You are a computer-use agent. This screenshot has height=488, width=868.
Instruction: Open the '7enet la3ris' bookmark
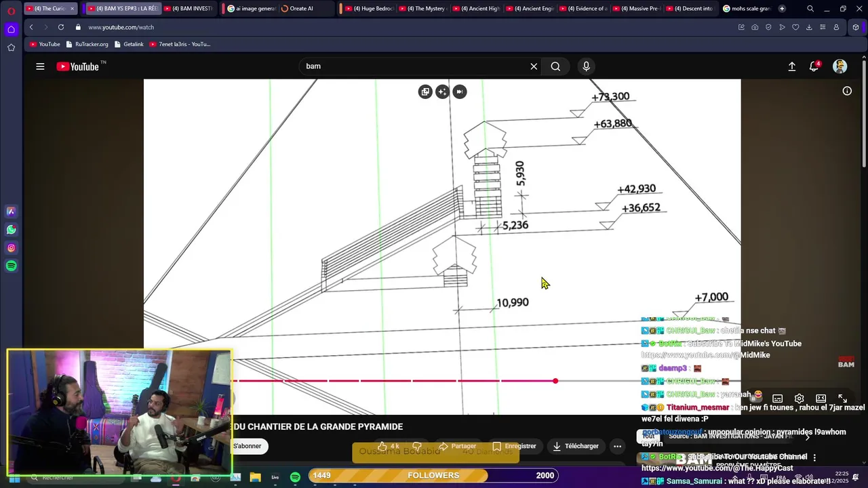180,44
